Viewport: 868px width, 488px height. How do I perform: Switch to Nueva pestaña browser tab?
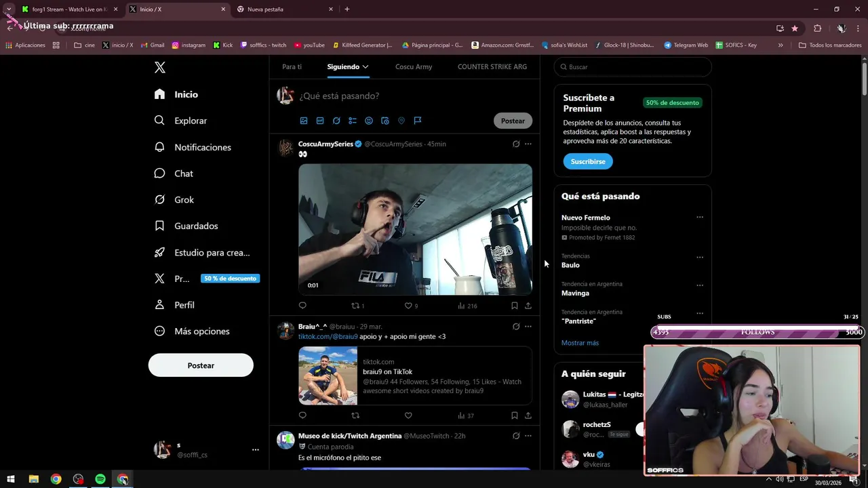pyautogui.click(x=285, y=9)
